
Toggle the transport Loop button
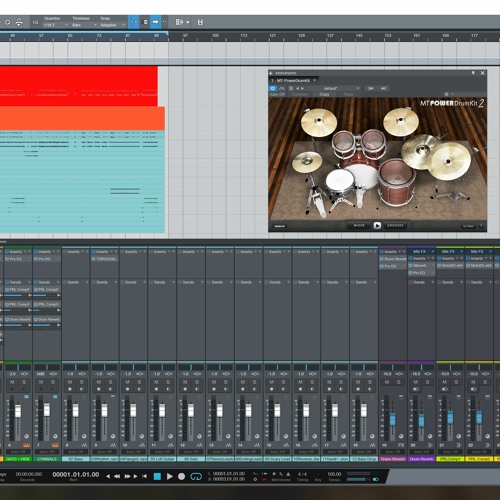(196, 477)
